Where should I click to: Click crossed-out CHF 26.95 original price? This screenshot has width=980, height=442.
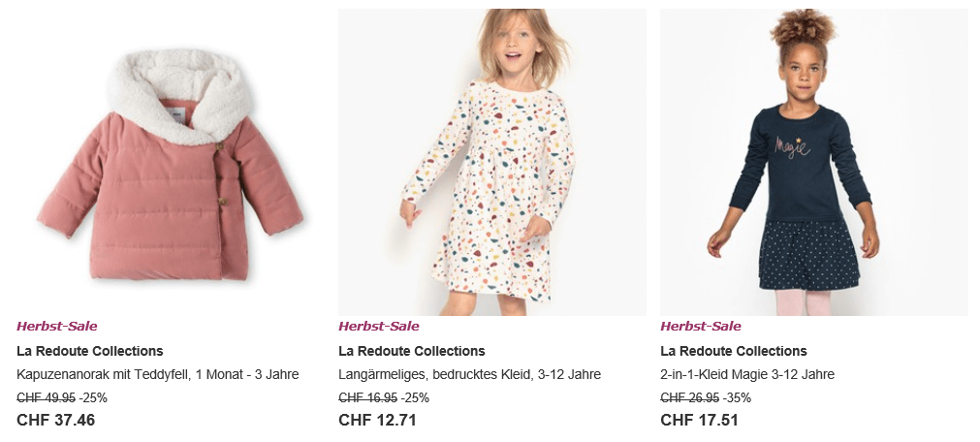[689, 397]
